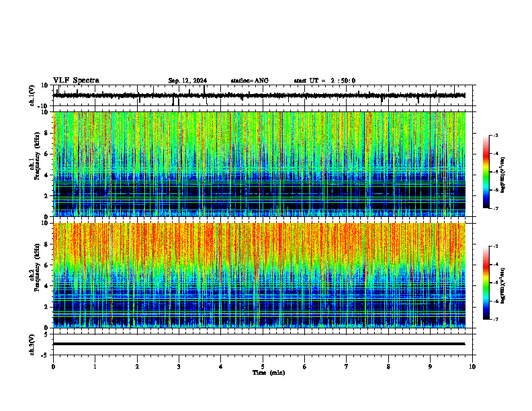Image resolution: width=532 pixels, height=411 pixels.
Task: Click the ch.1 "Frequency (kHz)" axis label
Action: (x=37, y=156)
